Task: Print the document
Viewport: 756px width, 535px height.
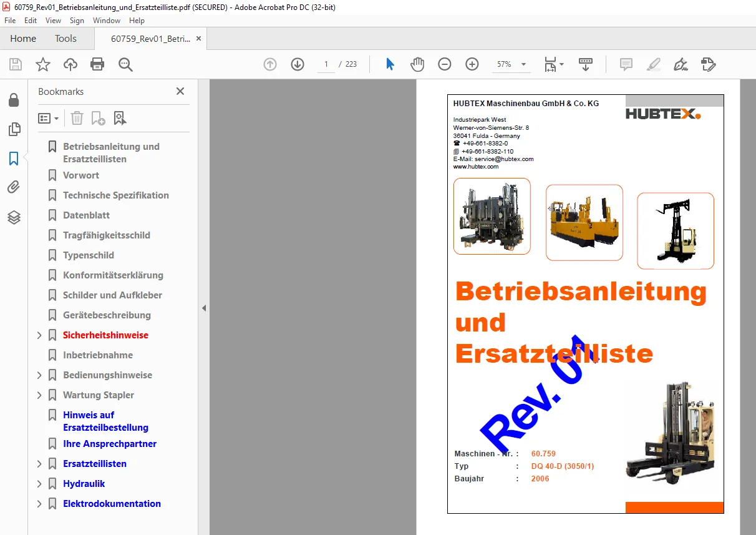Action: pos(97,64)
